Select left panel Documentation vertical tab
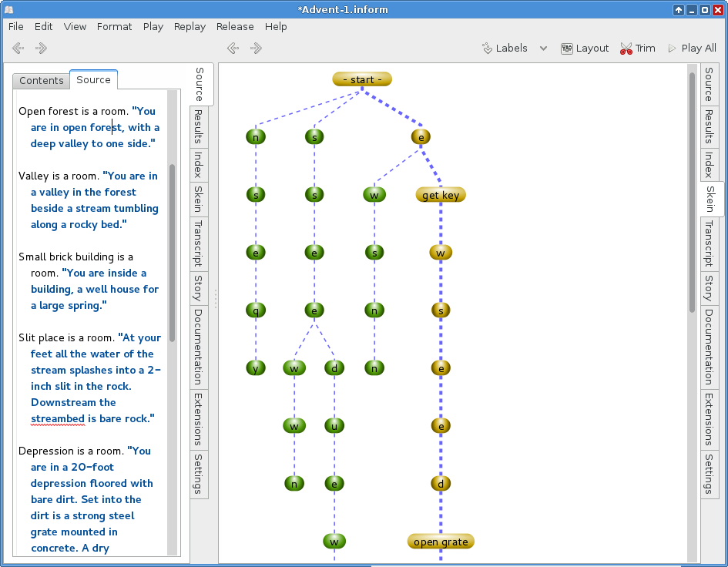This screenshot has width=728, height=567. pyautogui.click(x=199, y=347)
